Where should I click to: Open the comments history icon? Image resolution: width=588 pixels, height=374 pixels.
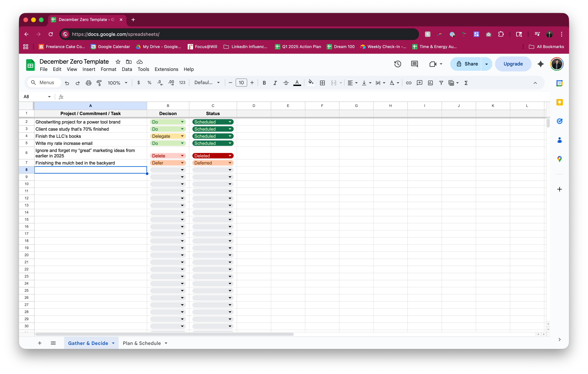click(x=414, y=64)
